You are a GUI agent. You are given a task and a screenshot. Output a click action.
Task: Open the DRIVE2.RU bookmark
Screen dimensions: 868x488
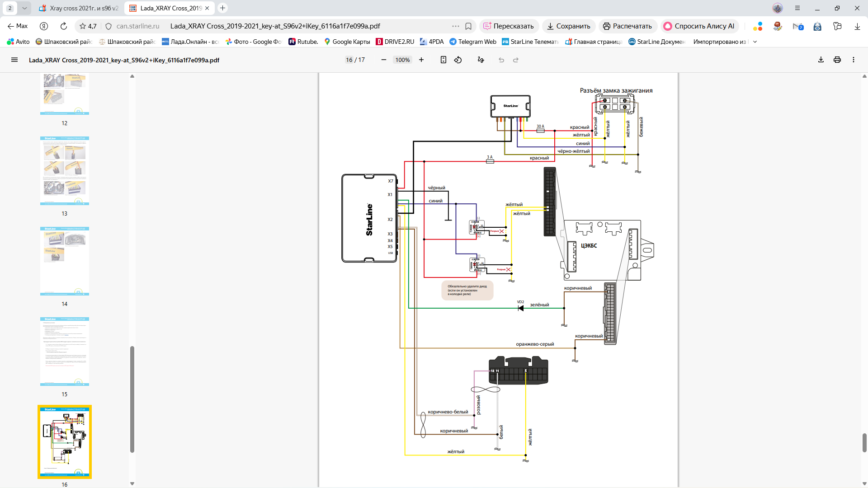pyautogui.click(x=395, y=42)
